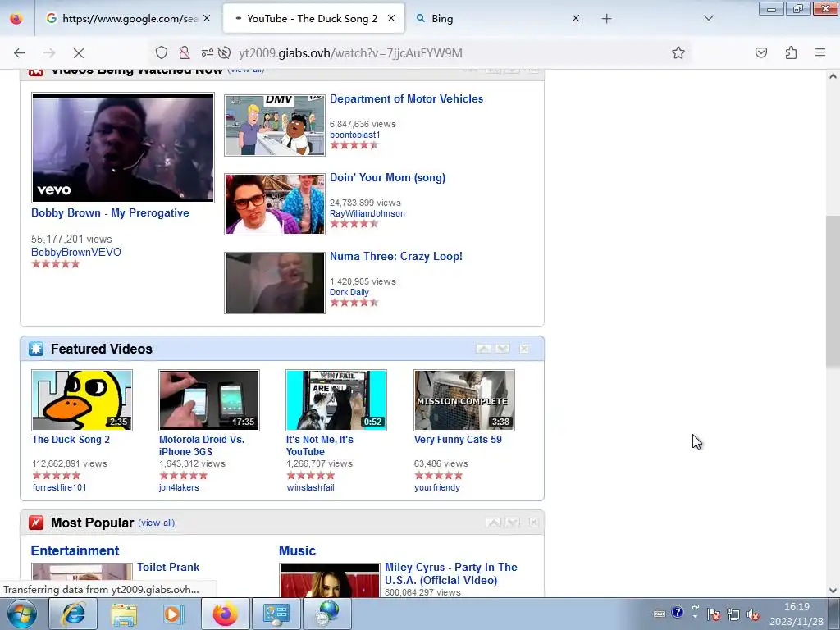The image size is (840, 630).
Task: Switch to the Bing tab
Action: [x=497, y=18]
